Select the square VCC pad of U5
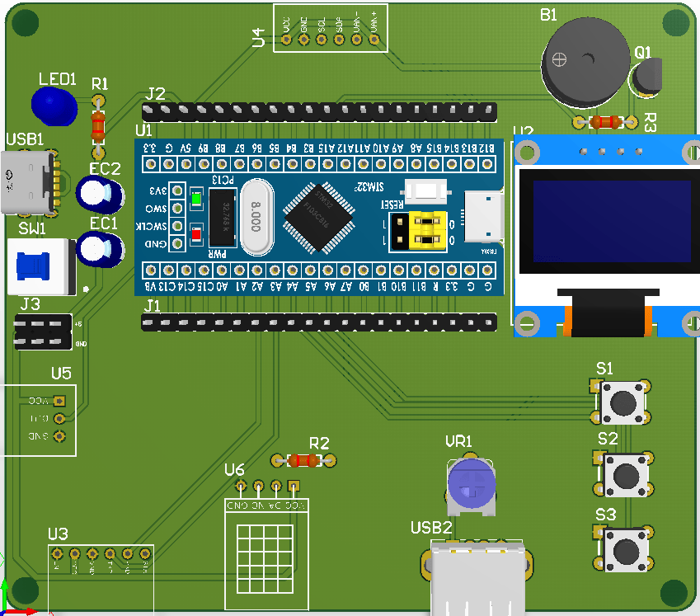700x616 pixels. tap(59, 401)
